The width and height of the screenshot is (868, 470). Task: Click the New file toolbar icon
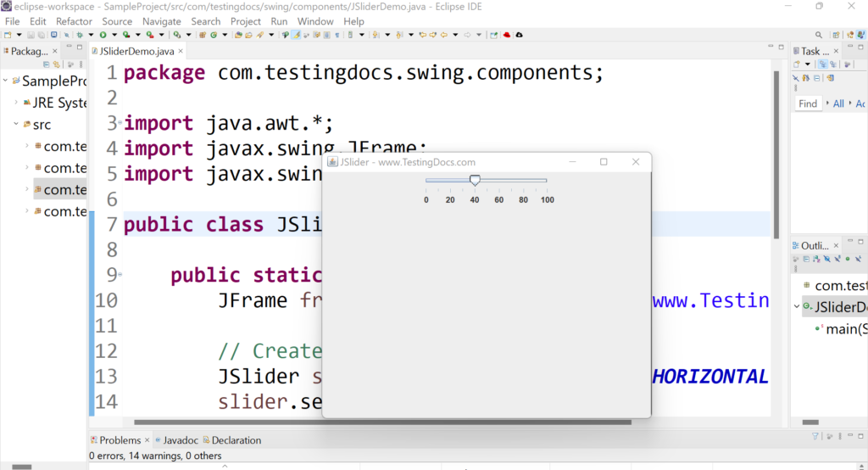point(7,35)
